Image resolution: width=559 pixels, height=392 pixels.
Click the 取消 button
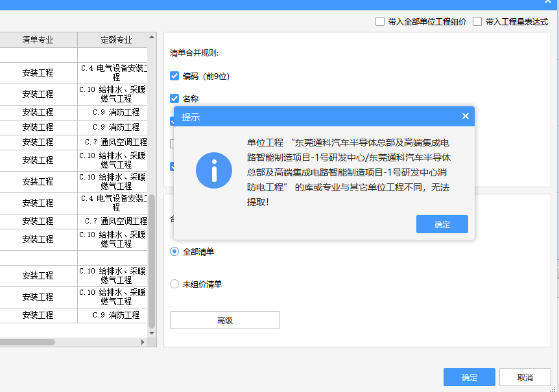point(525,377)
